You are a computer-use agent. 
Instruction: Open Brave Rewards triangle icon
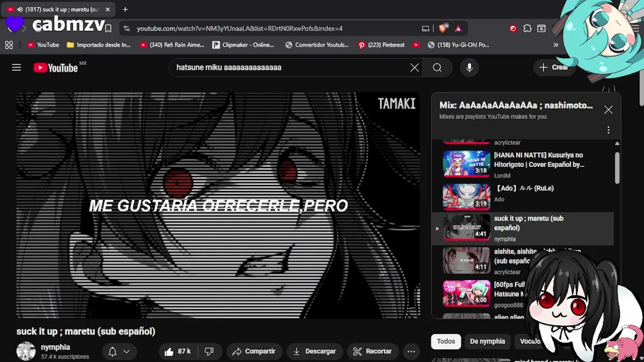pos(458,29)
